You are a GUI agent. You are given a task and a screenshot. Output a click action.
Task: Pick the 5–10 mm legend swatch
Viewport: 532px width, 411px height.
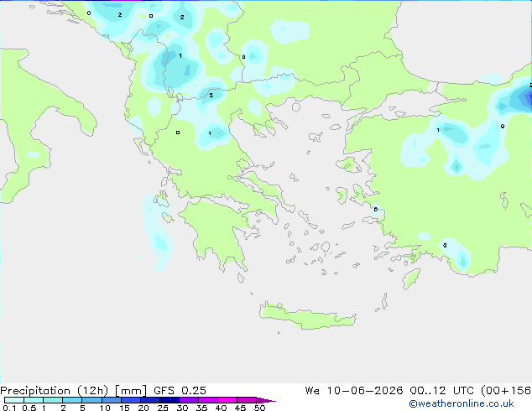point(91,400)
